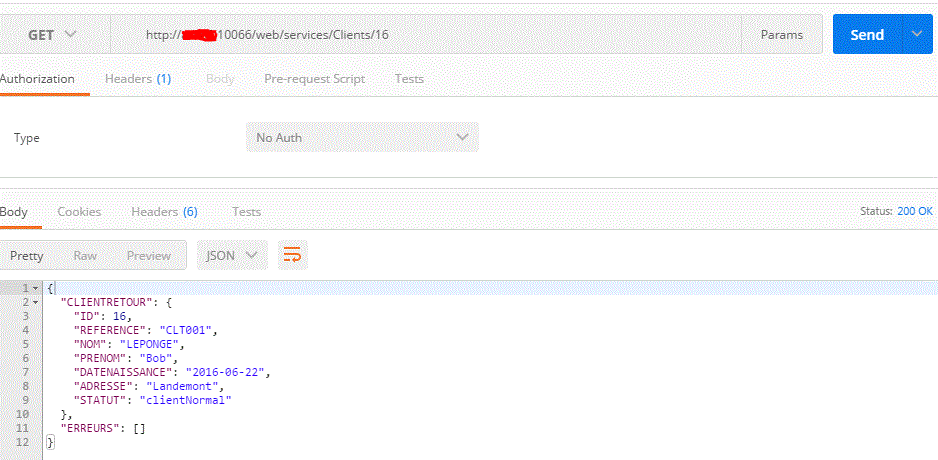The height and width of the screenshot is (460, 938).
Task: Click the "LEPONGE" name value
Action: coord(150,344)
